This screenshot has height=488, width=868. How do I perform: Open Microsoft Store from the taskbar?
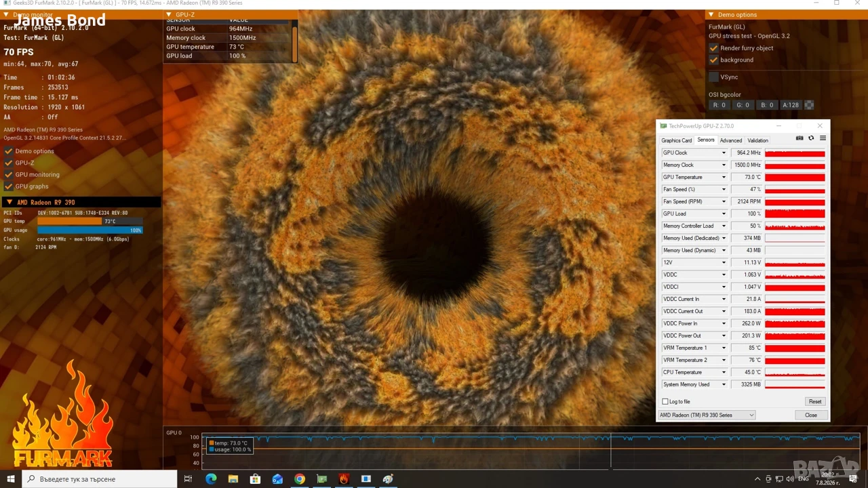255,479
